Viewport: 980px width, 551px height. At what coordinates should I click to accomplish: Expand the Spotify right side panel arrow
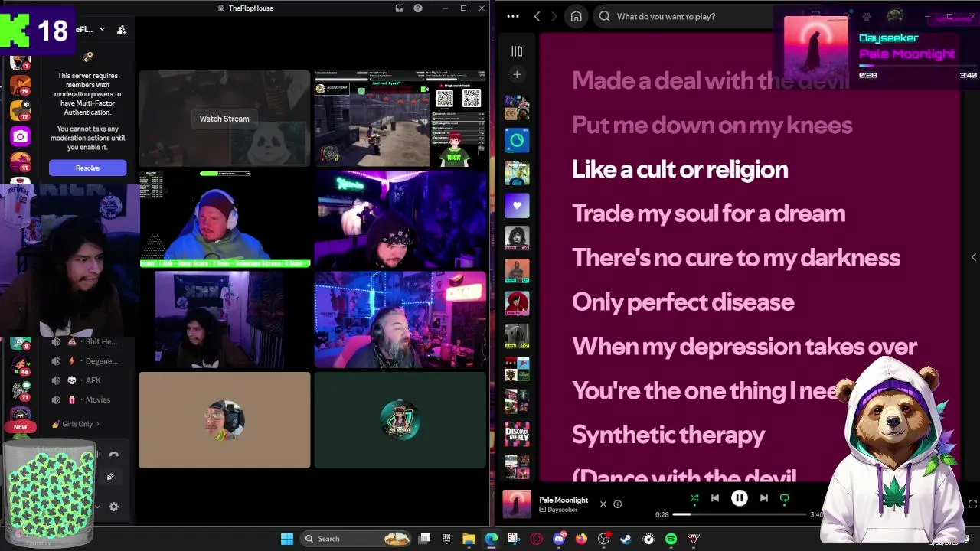pos(973,258)
